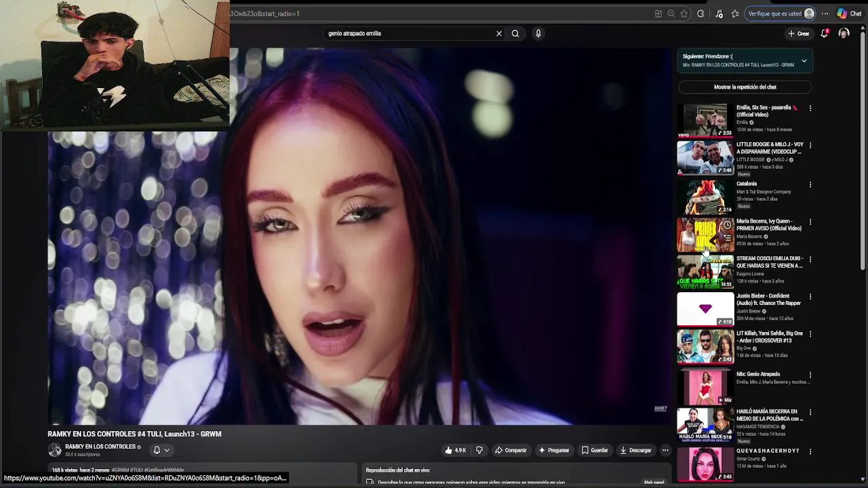
Task: Open María Becerra, Ivy Queen - PRIMER AVISO title
Action: click(769, 225)
